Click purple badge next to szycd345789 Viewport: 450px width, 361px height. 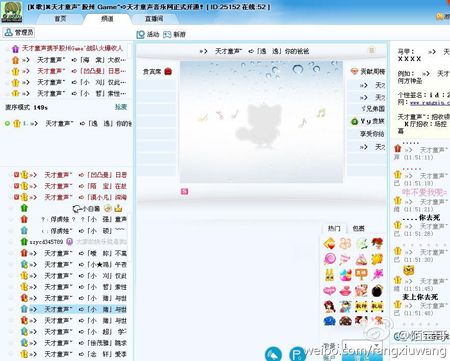(x=69, y=242)
